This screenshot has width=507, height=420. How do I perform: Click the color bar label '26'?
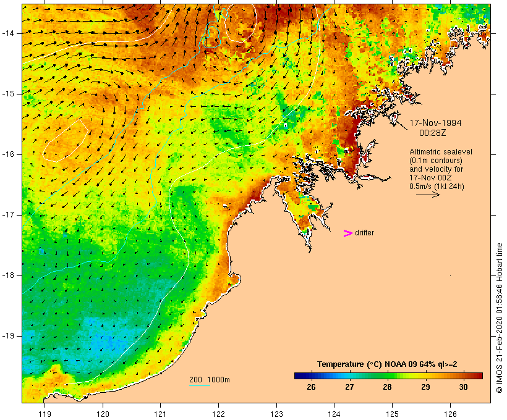coord(311,387)
